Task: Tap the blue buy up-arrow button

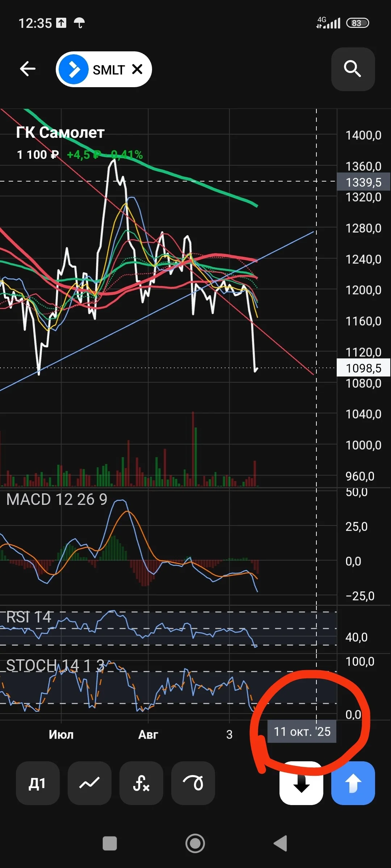Action: [353, 783]
